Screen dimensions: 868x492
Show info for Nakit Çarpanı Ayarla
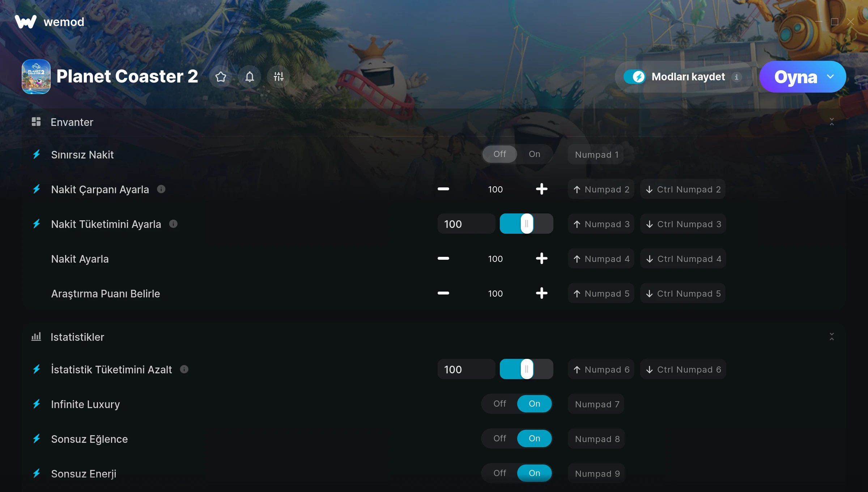161,189
